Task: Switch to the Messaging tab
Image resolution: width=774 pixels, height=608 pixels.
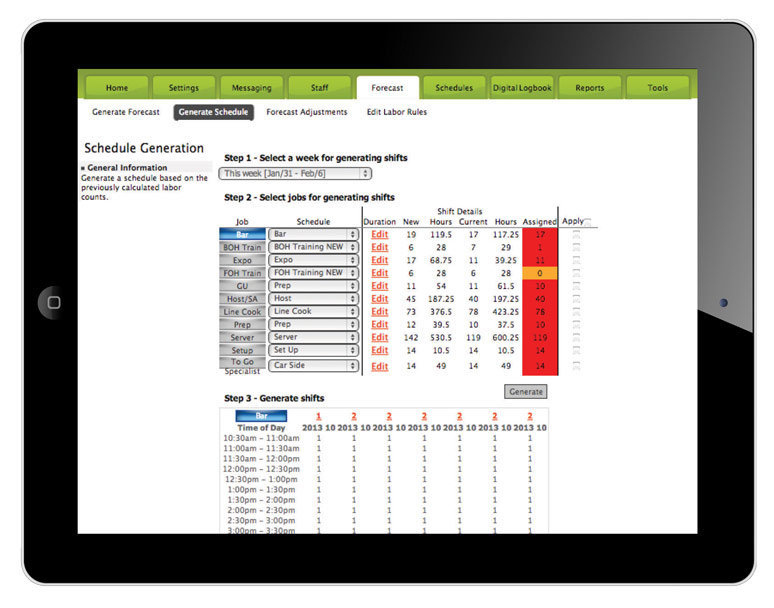Action: (252, 87)
